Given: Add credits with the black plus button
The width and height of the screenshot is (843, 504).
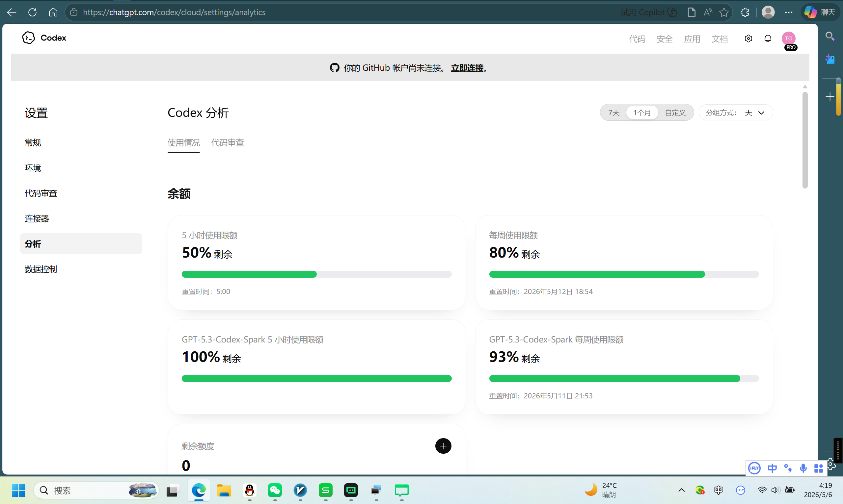Looking at the screenshot, I should click(443, 446).
